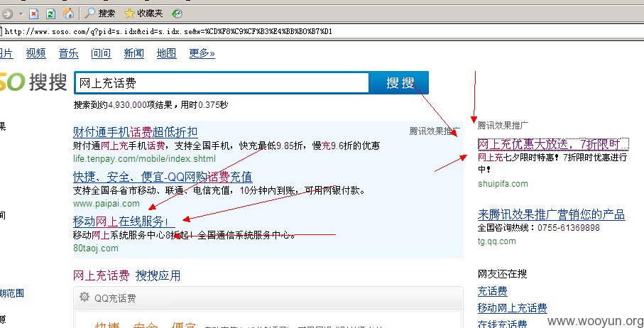Open the 搜搜应用 link
644x328 pixels.
tap(158, 275)
